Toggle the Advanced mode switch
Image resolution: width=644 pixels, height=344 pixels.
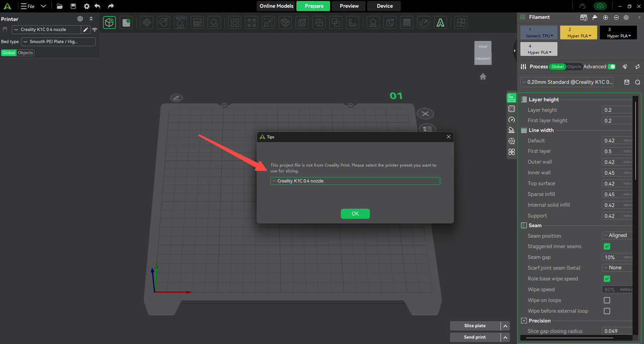coord(611,66)
